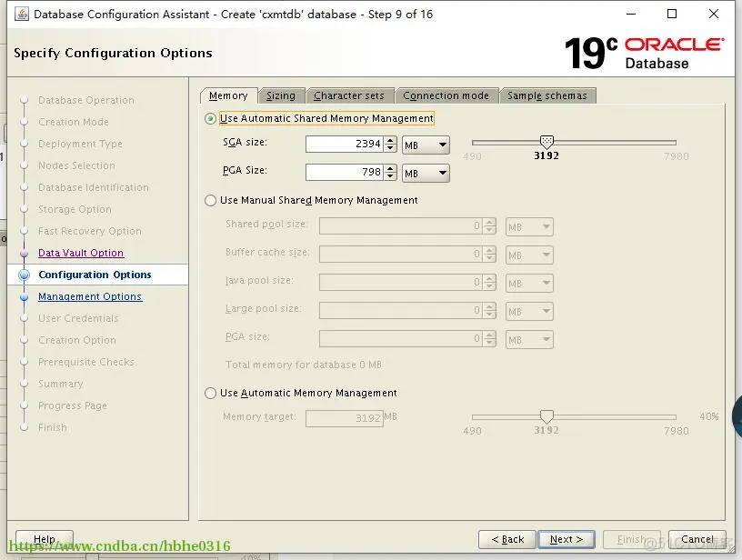This screenshot has width=742, height=560.
Task: Click in the PGA Size input field
Action: pyautogui.click(x=345, y=172)
